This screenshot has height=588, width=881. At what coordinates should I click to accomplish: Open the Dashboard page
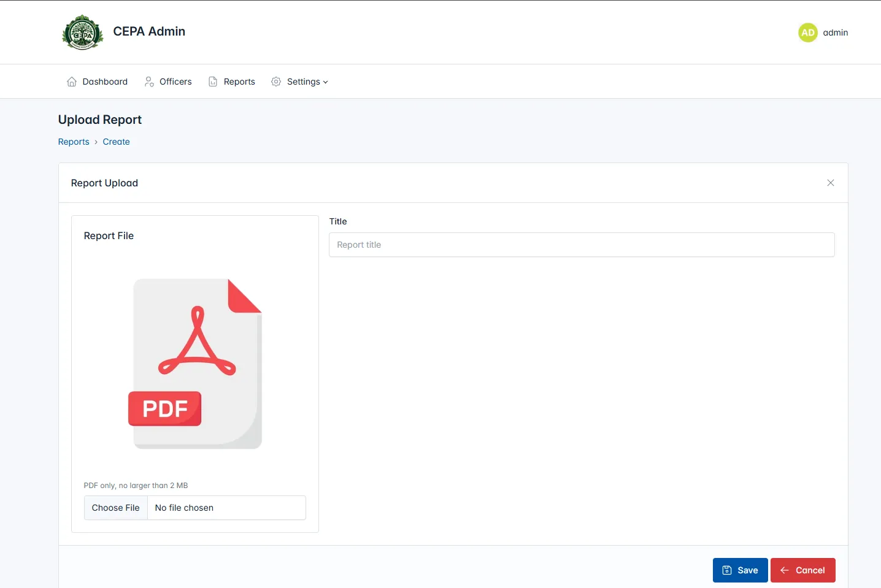tap(105, 82)
